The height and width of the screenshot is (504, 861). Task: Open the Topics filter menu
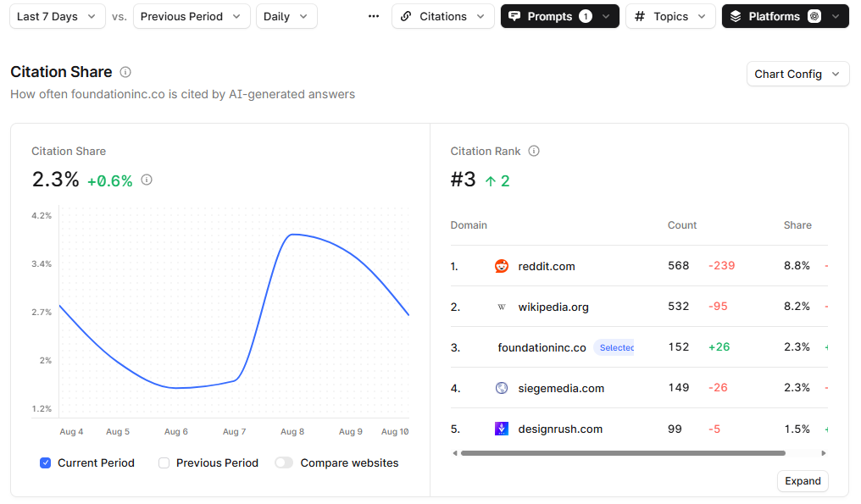[x=670, y=16]
